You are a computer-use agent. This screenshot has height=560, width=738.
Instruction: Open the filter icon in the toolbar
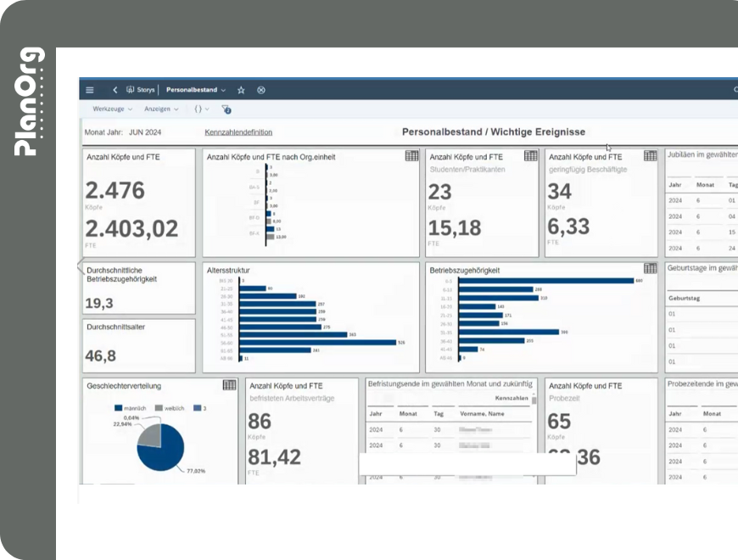pyautogui.click(x=226, y=109)
